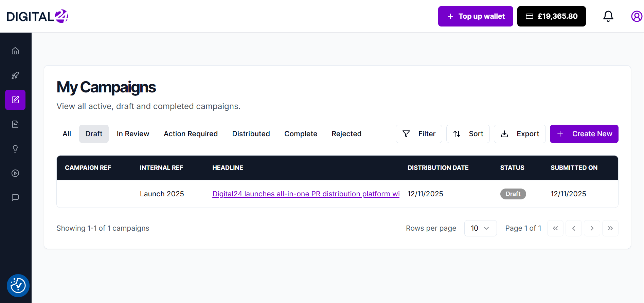
Task: Export the campaigns list
Action: [520, 134]
